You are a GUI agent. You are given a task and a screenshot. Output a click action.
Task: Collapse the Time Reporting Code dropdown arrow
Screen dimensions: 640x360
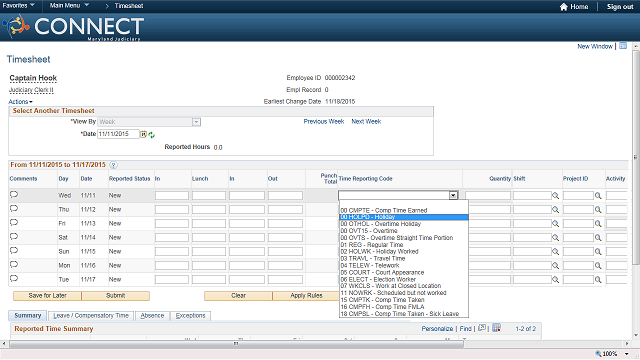coord(453,196)
